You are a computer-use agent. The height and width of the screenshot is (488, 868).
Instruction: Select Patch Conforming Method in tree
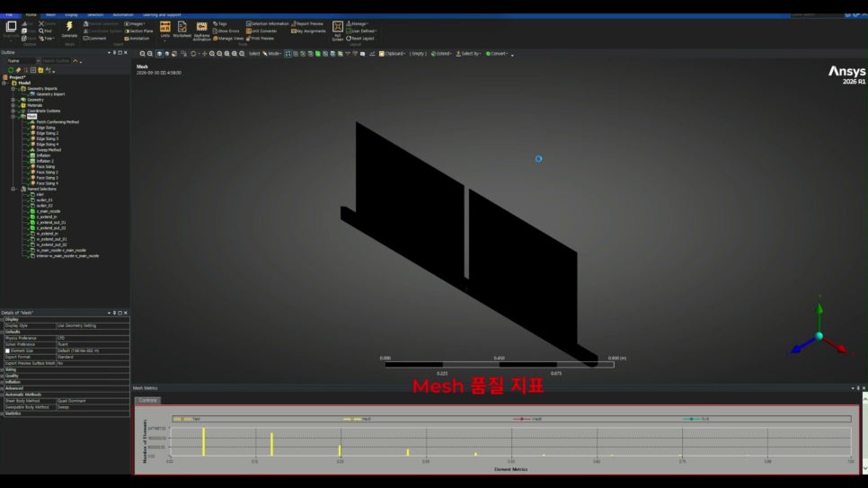pos(58,122)
